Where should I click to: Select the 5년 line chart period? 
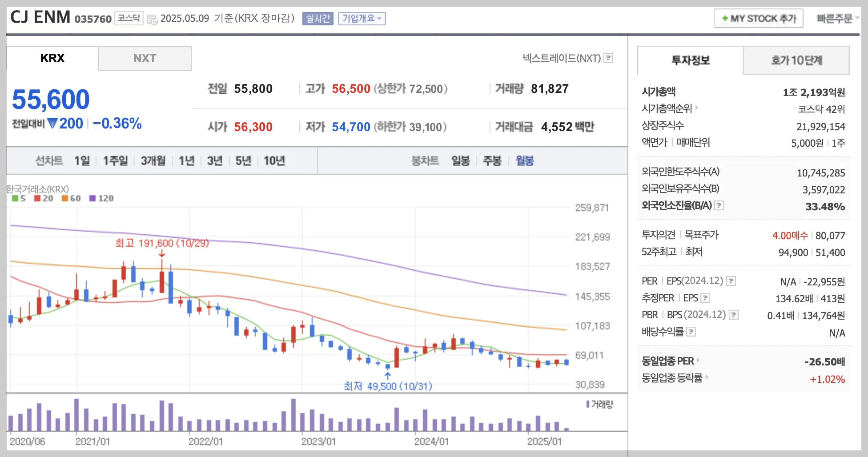[243, 160]
